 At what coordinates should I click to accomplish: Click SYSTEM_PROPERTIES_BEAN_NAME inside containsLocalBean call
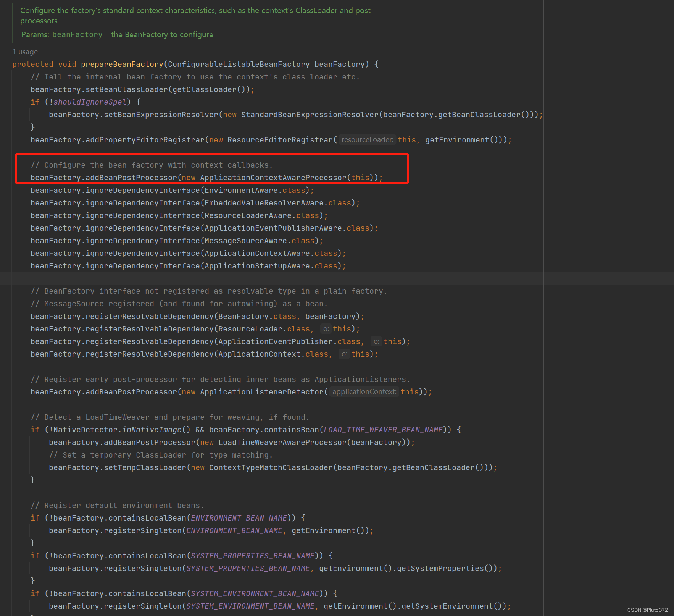pos(253,556)
